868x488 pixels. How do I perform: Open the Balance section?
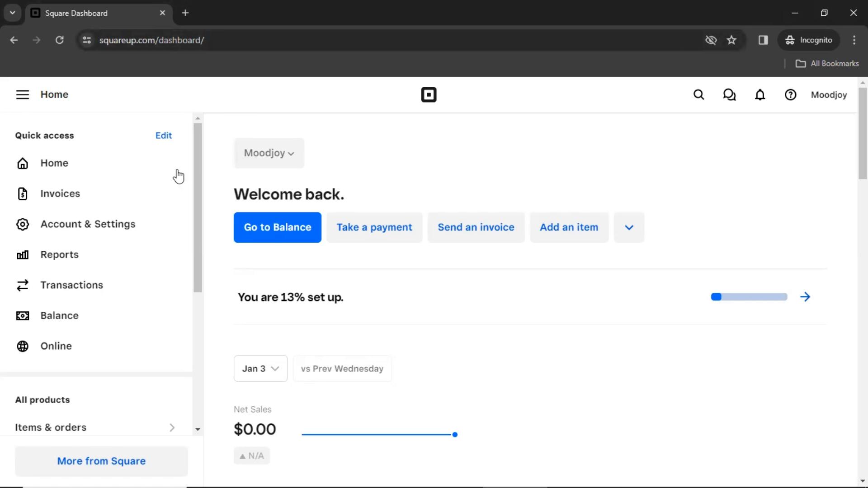click(x=60, y=314)
